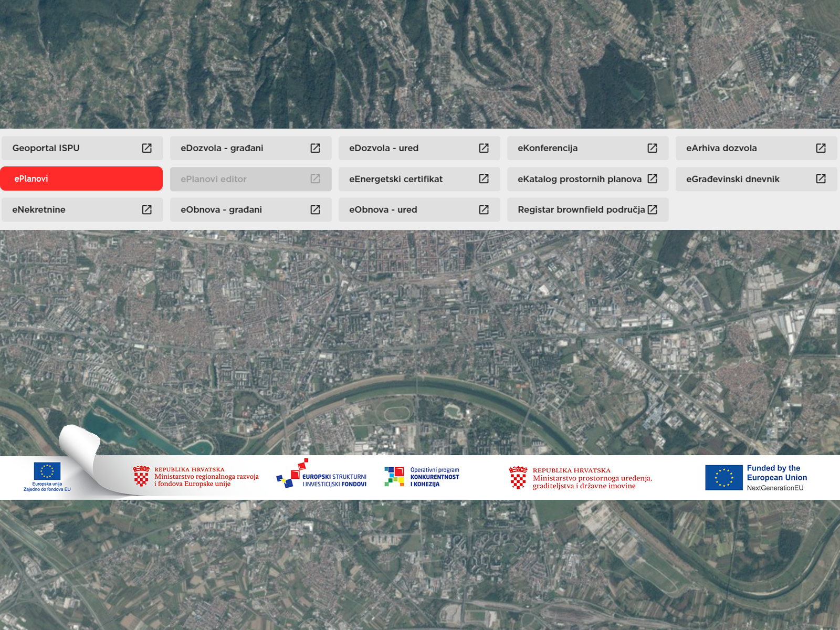Open Geoportal ISPU via its external-link icon
Image resolution: width=840 pixels, height=630 pixels.
pyautogui.click(x=148, y=148)
